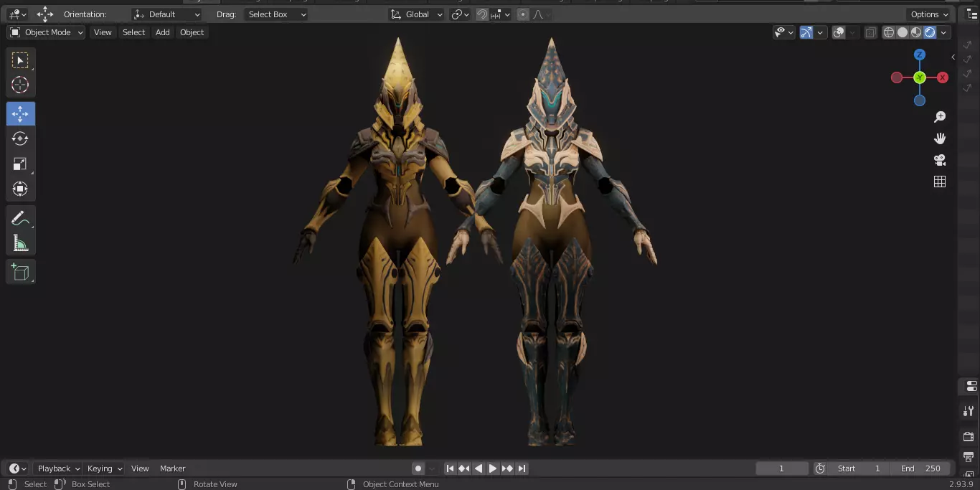Click the current frame field
980x490 pixels.
pyautogui.click(x=782, y=468)
